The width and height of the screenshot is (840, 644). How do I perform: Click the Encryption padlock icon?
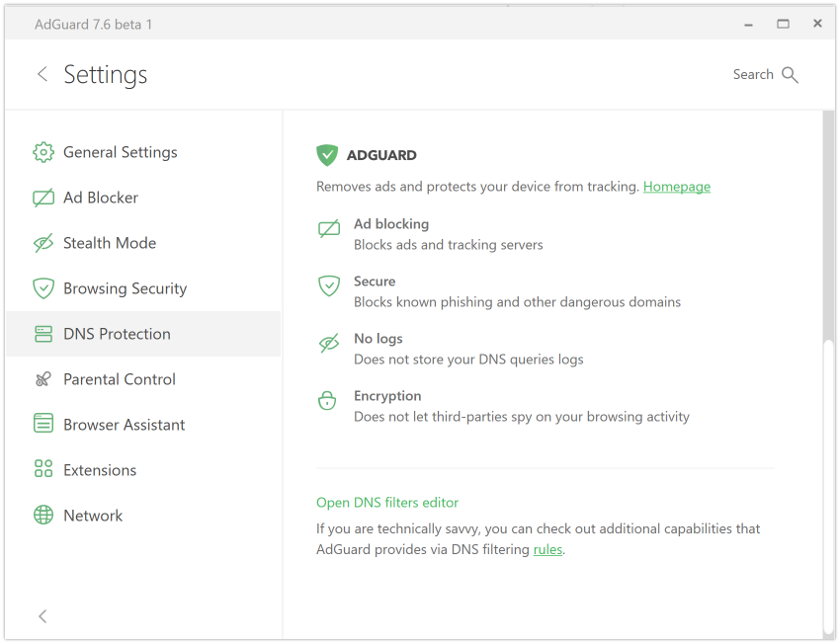(x=327, y=400)
